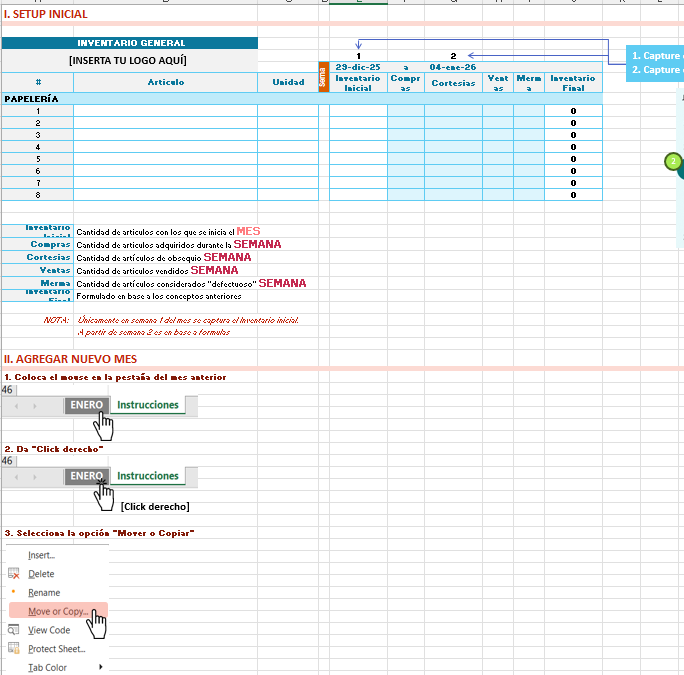This screenshot has width=684, height=675.
Task: Click the INVENTARIO GENERAL title header
Action: coord(131,43)
